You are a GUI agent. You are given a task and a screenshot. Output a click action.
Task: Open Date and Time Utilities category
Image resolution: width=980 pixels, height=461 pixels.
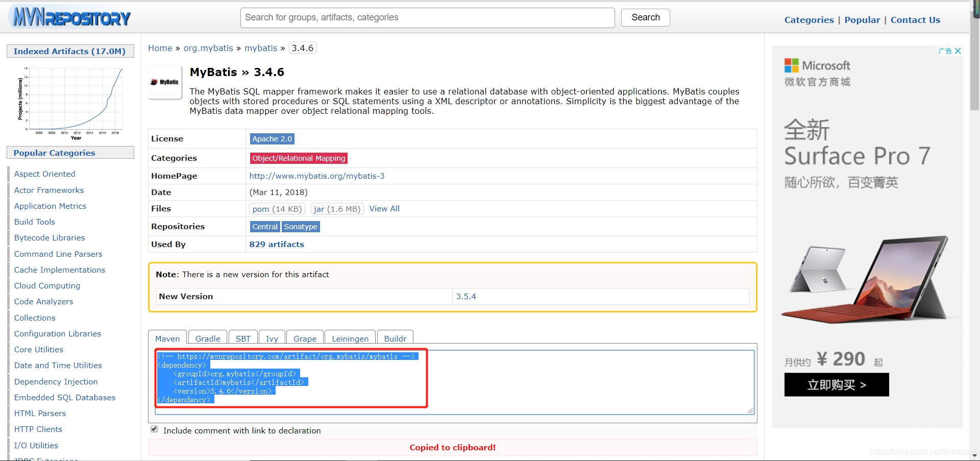click(x=58, y=366)
